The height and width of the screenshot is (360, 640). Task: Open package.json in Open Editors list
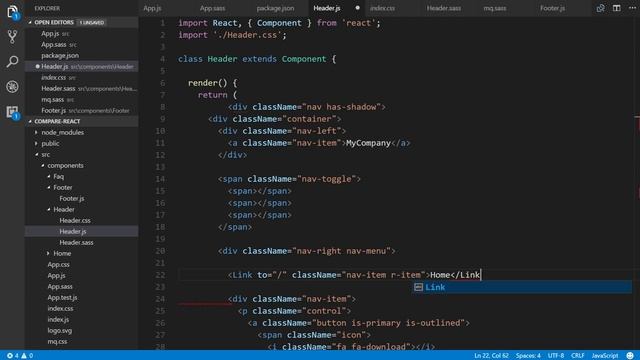pyautogui.click(x=82, y=56)
